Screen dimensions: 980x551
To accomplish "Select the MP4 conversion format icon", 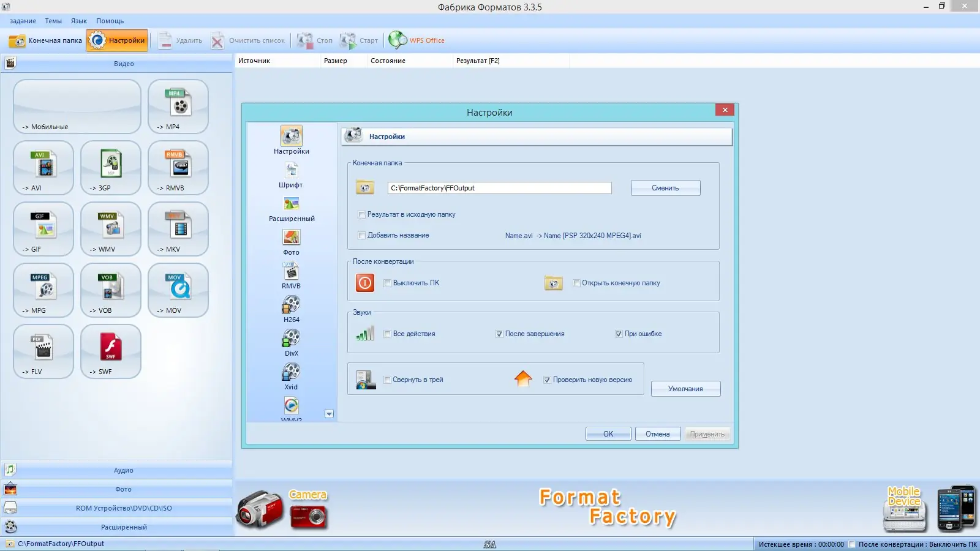I will (x=177, y=107).
